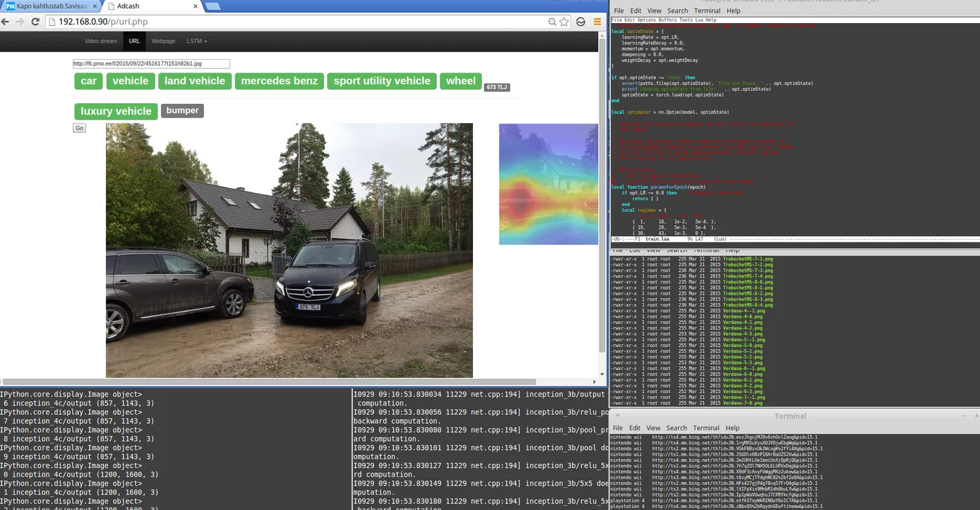This screenshot has width=980, height=510.
Task: Click the 'sport utility vehicle' tag
Action: (x=382, y=81)
